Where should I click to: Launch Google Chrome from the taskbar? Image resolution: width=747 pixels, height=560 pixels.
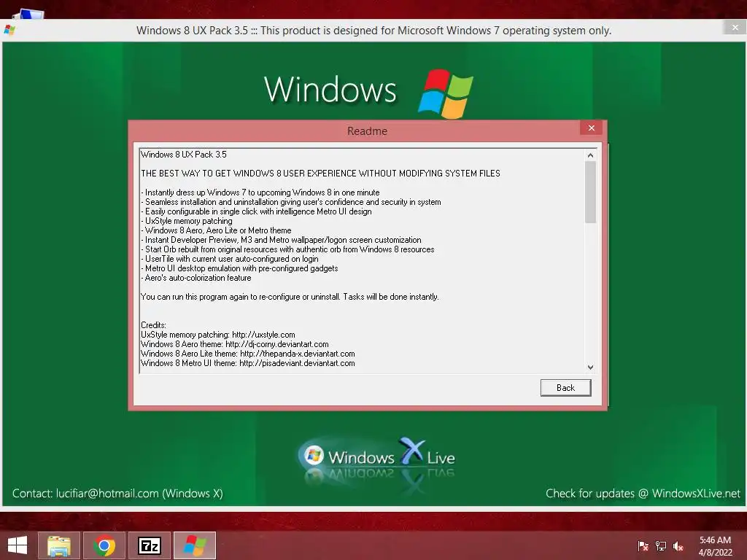(x=104, y=545)
